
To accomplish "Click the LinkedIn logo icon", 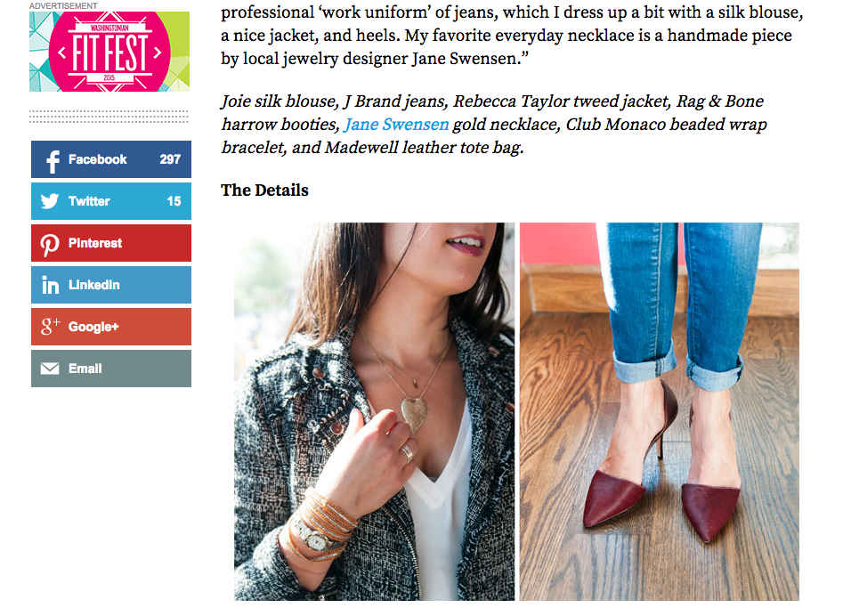I will (51, 285).
